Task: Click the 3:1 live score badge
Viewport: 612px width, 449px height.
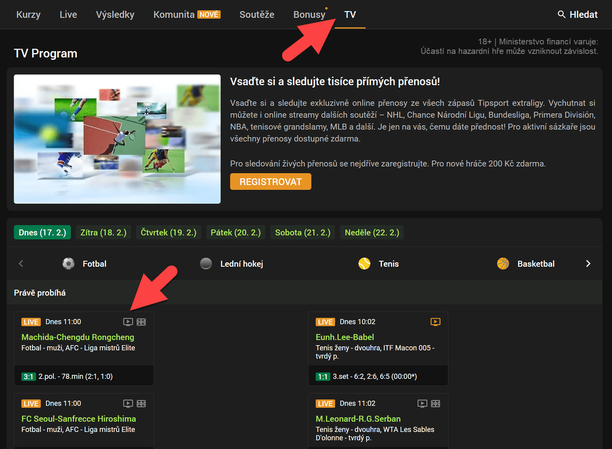Action: coord(28,375)
